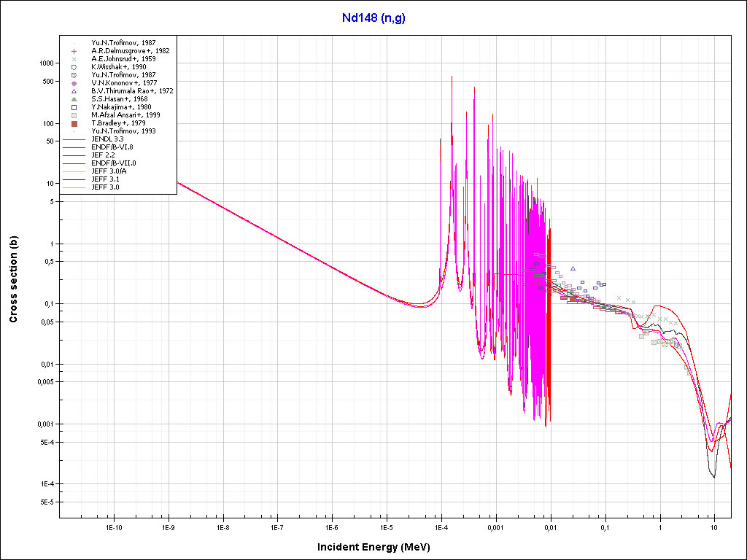Click the Y.Nakajima+ open square marker
This screenshot has height=560, width=747.
tap(74, 107)
